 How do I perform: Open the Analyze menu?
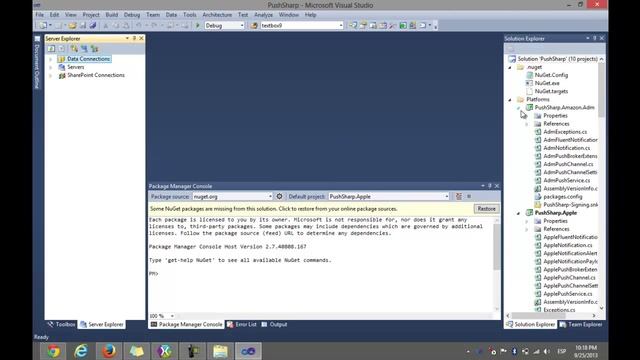pyautogui.click(x=263, y=15)
